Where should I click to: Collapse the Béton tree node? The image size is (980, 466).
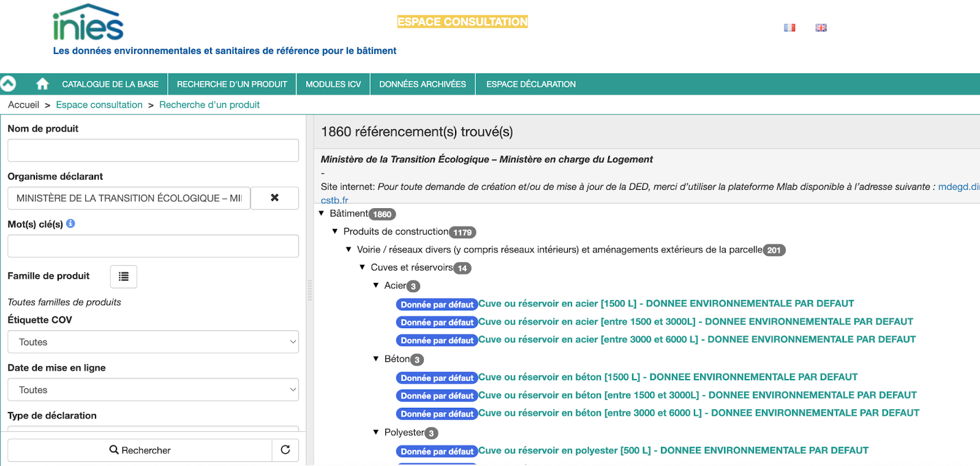(x=376, y=359)
